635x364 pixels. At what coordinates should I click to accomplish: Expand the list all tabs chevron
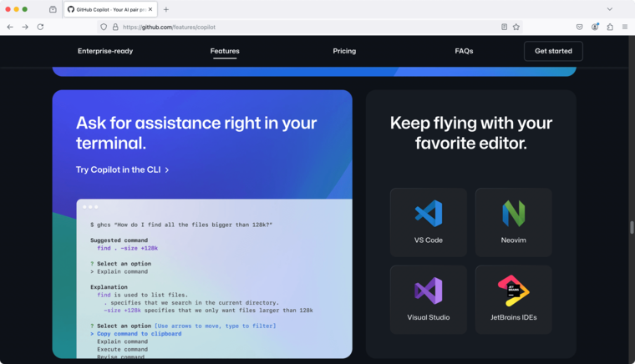coord(609,9)
